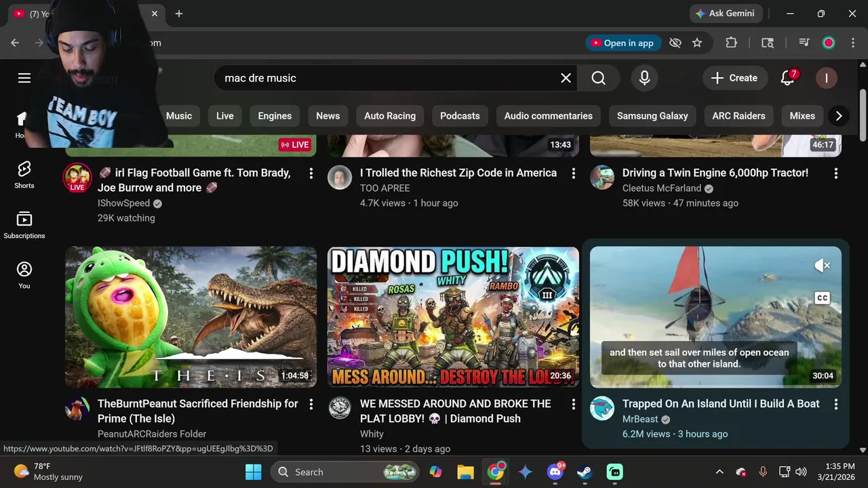Open Chrome three-dot menu

(852, 43)
